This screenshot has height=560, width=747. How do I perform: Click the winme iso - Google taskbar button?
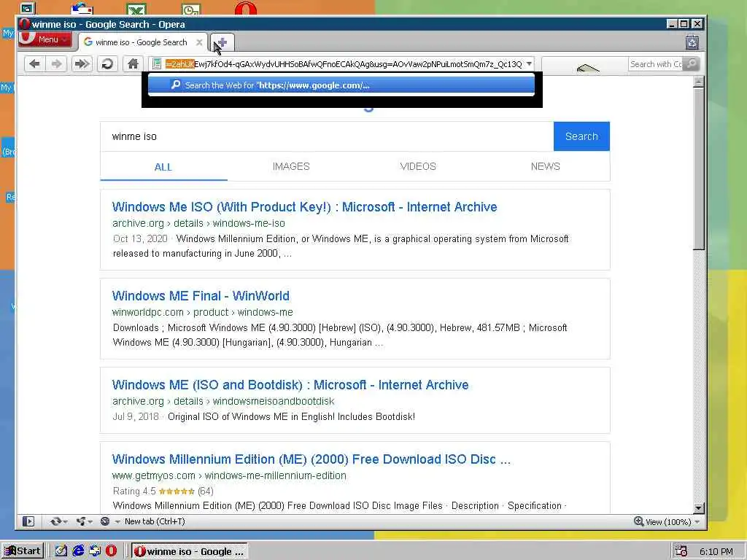pyautogui.click(x=190, y=551)
